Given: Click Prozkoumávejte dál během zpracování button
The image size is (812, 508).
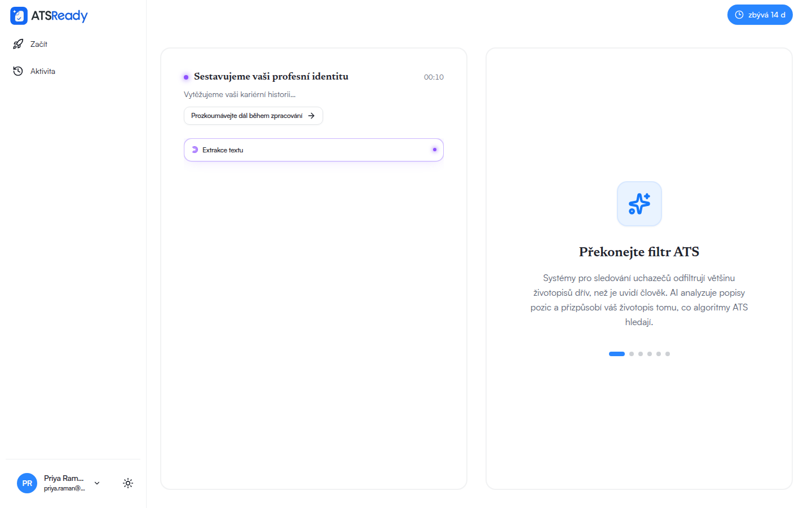Looking at the screenshot, I should [253, 116].
